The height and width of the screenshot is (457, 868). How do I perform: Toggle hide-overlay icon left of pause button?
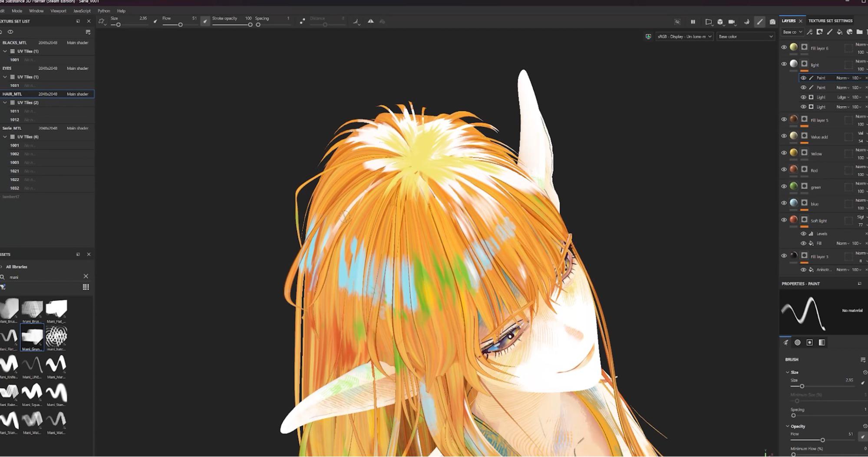[677, 22]
